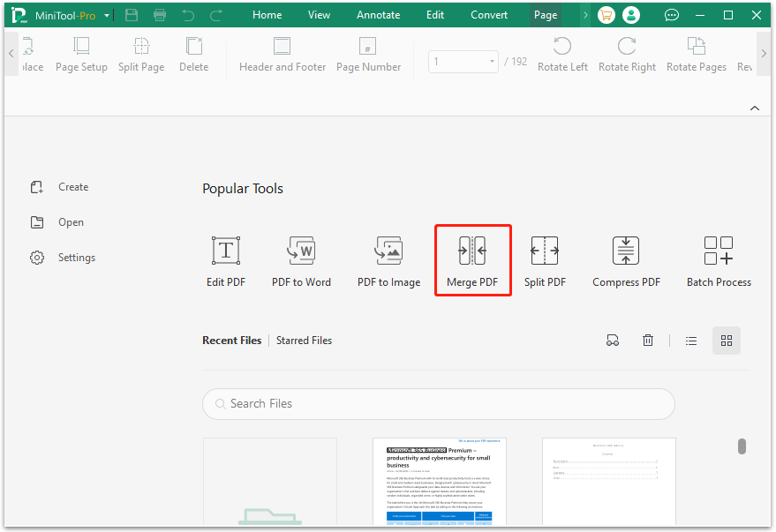Click the Search Files field
This screenshot has width=776, height=532.
point(439,404)
